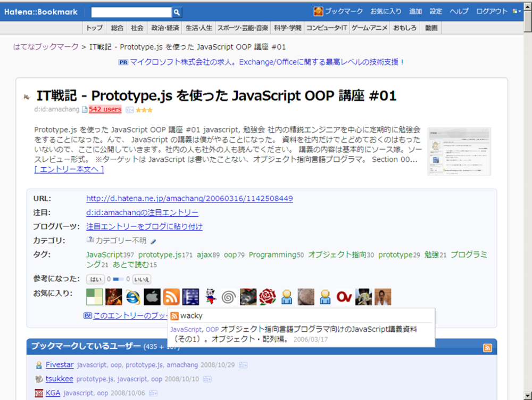Vote いいえ for 参考になった

tap(142, 280)
